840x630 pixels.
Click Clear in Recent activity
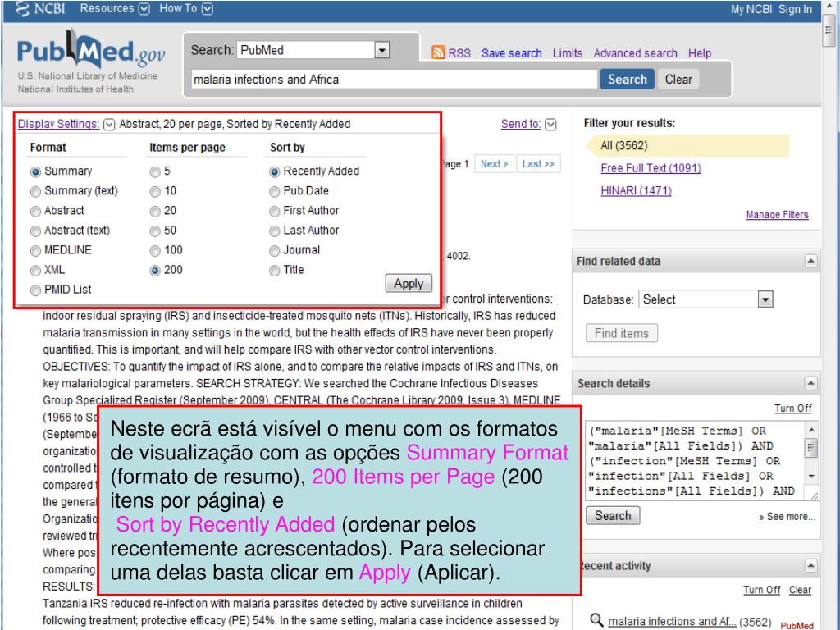[800, 589]
